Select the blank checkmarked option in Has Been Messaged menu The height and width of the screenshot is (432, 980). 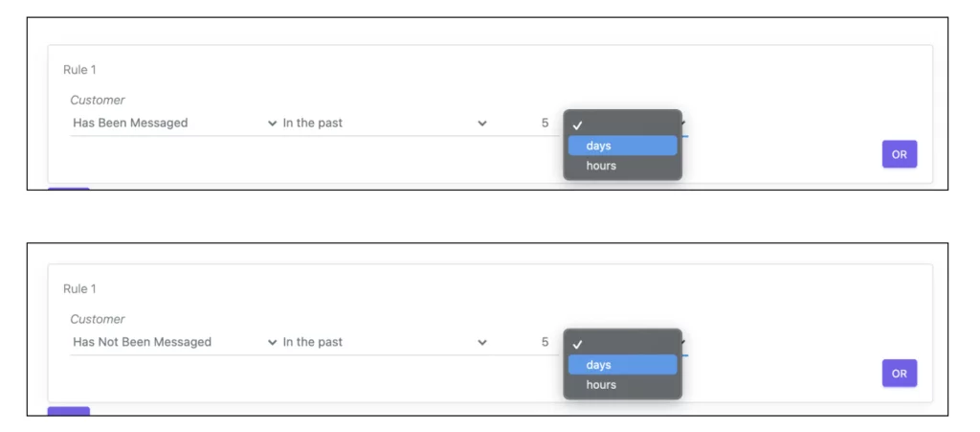622,125
